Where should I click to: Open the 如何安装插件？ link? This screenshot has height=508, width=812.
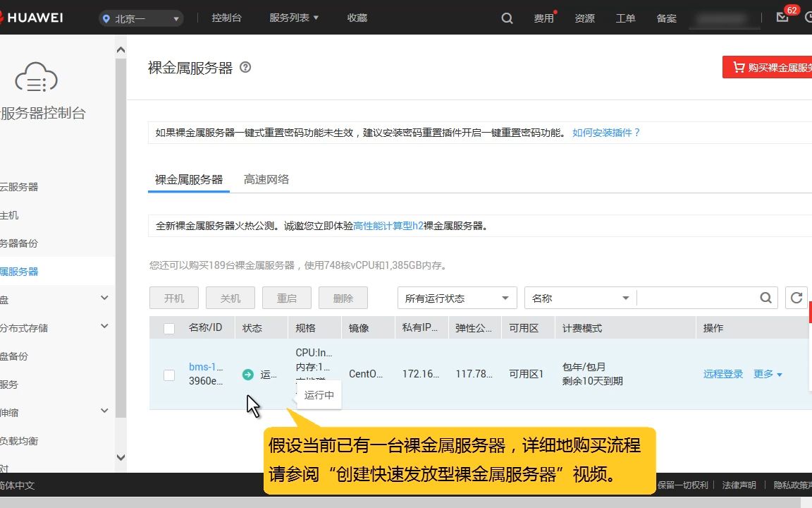606,133
